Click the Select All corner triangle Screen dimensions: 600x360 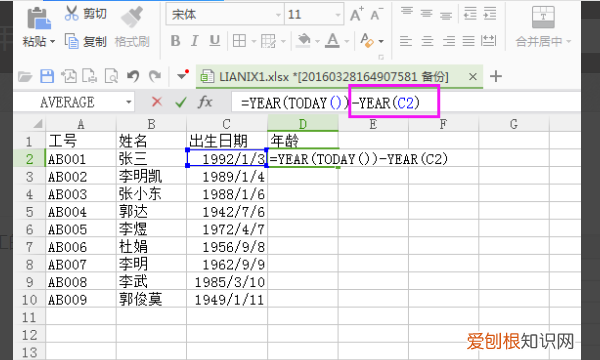(38, 124)
